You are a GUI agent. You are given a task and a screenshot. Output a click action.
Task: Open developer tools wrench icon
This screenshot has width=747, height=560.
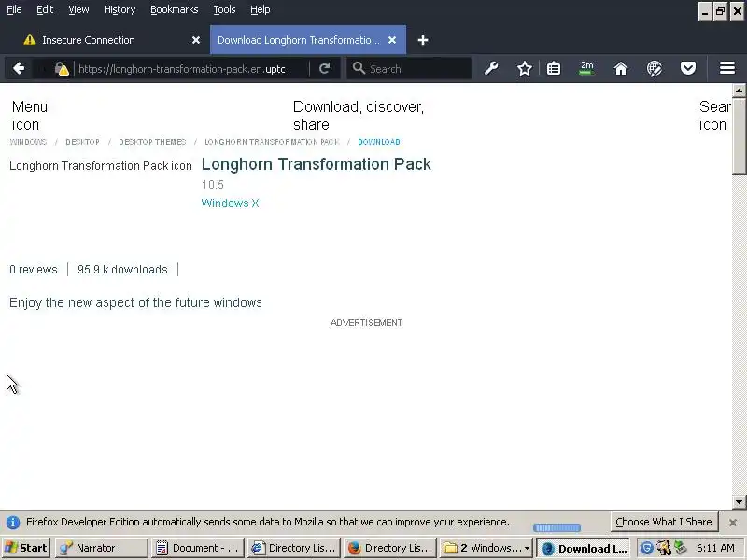click(491, 68)
